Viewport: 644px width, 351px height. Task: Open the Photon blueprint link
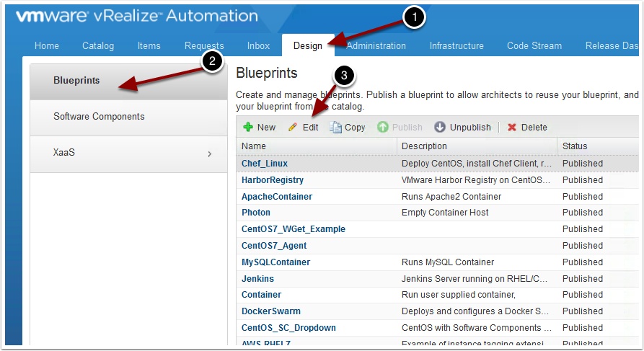[256, 212]
